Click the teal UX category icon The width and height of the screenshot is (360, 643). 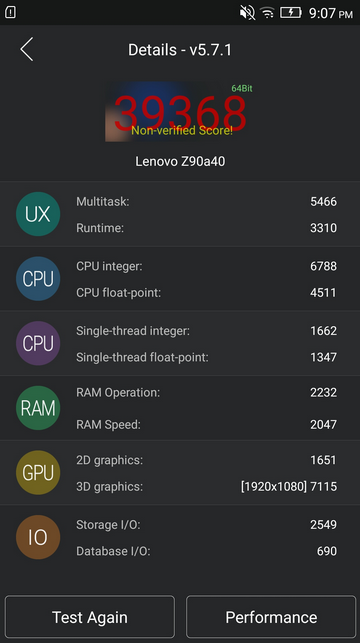[x=38, y=214]
